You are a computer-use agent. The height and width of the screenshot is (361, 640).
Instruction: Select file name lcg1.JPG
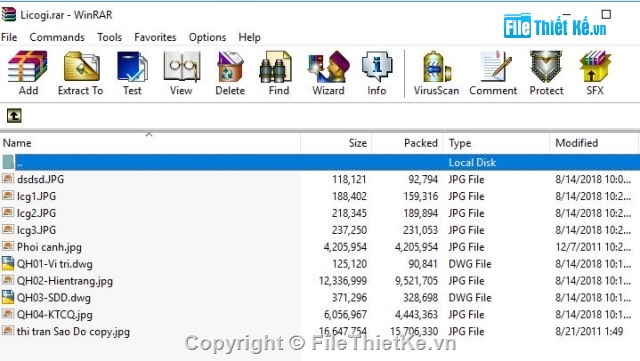click(36, 196)
